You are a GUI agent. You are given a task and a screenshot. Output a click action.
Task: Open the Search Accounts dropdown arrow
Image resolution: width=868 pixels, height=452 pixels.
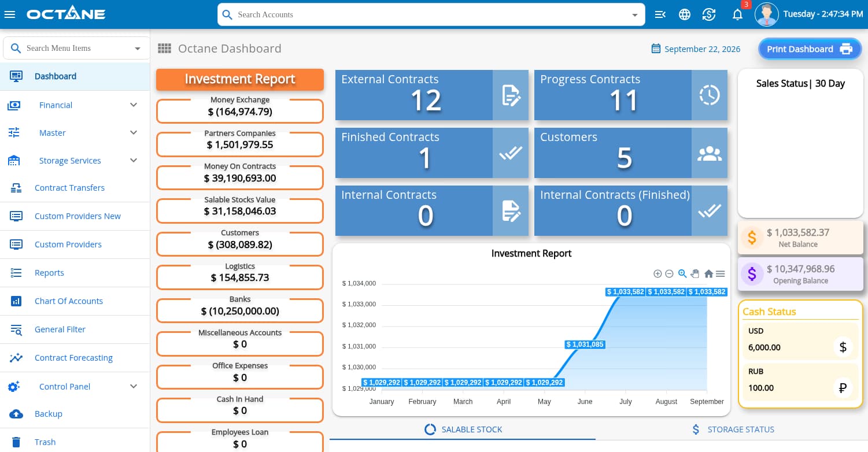click(634, 15)
